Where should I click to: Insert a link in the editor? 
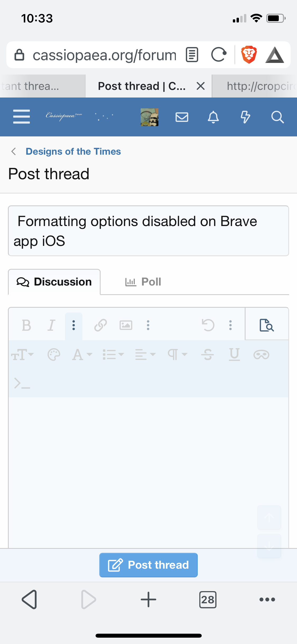click(101, 325)
